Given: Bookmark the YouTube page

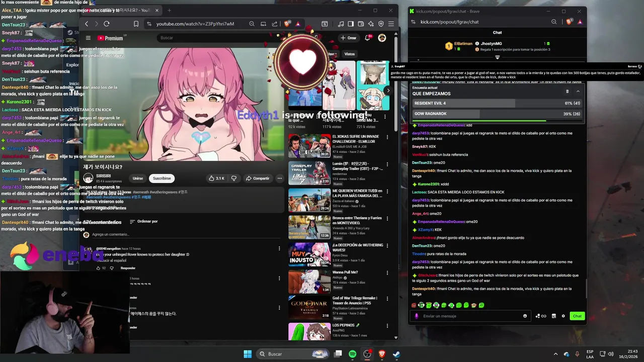Looking at the screenshot, I should tap(136, 24).
